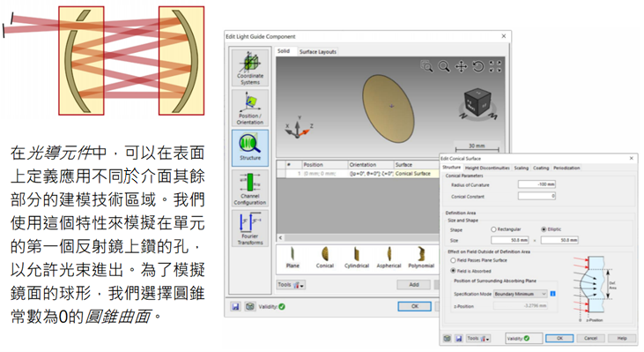The height and width of the screenshot is (352, 644).
Task: Switch to the Surface Layouts tab
Action: (x=317, y=52)
